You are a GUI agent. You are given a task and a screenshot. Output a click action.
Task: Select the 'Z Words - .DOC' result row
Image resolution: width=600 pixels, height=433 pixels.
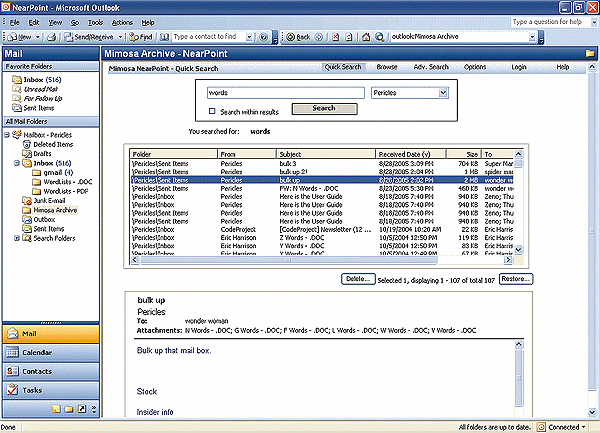point(322,238)
